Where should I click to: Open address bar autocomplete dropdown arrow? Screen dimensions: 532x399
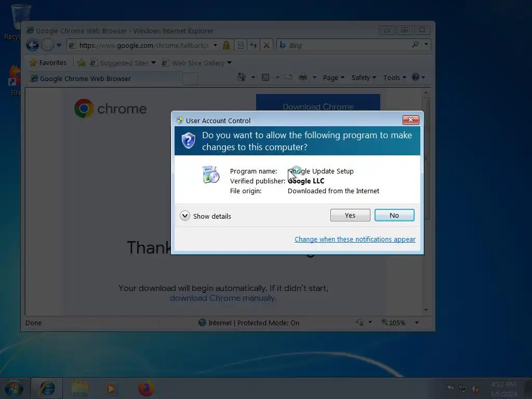point(215,45)
